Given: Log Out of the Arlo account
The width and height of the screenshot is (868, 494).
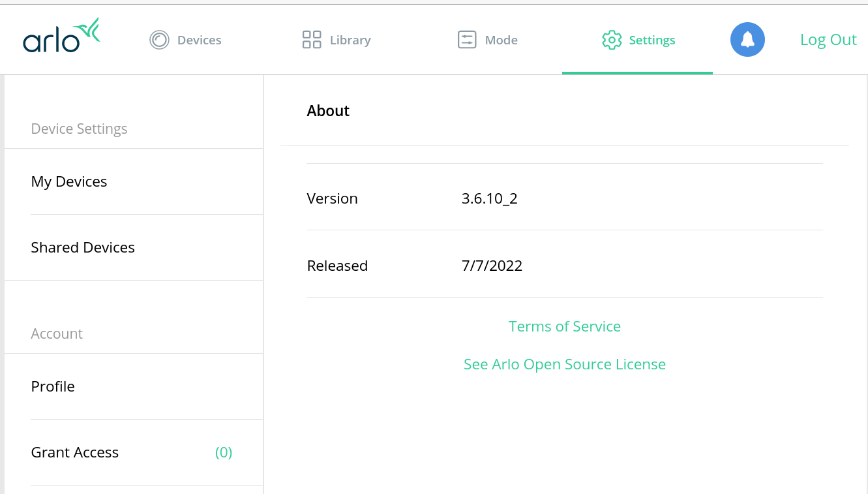Looking at the screenshot, I should [828, 40].
